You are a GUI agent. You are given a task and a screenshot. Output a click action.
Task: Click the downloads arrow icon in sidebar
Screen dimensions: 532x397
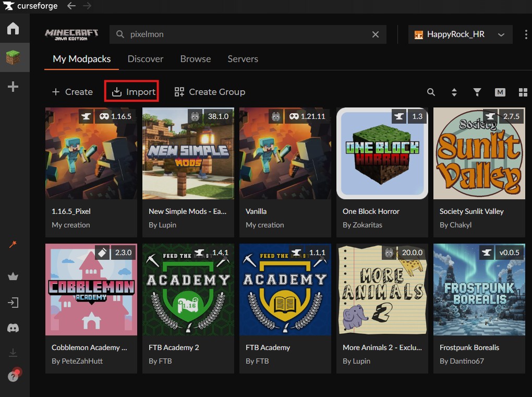tap(13, 353)
